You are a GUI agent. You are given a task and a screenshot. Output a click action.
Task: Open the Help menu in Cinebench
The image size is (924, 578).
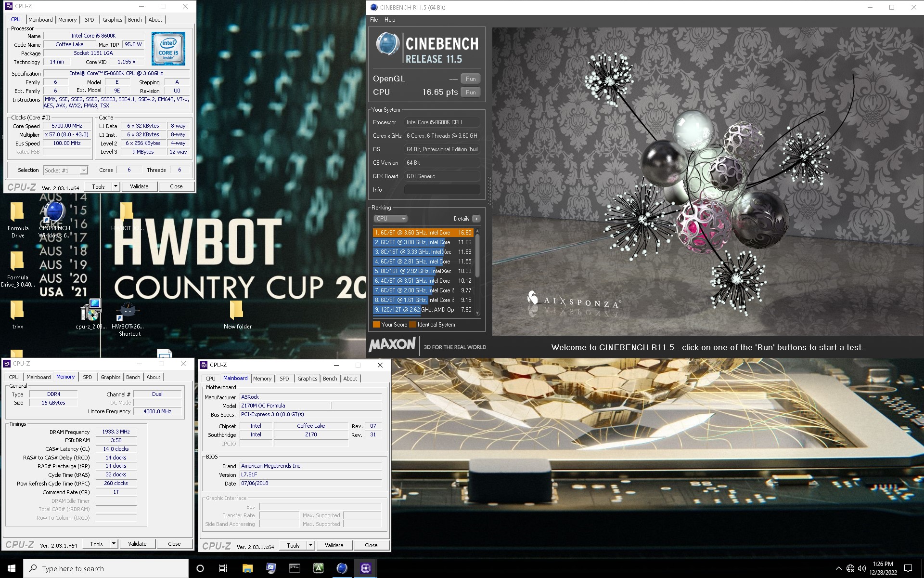[390, 20]
